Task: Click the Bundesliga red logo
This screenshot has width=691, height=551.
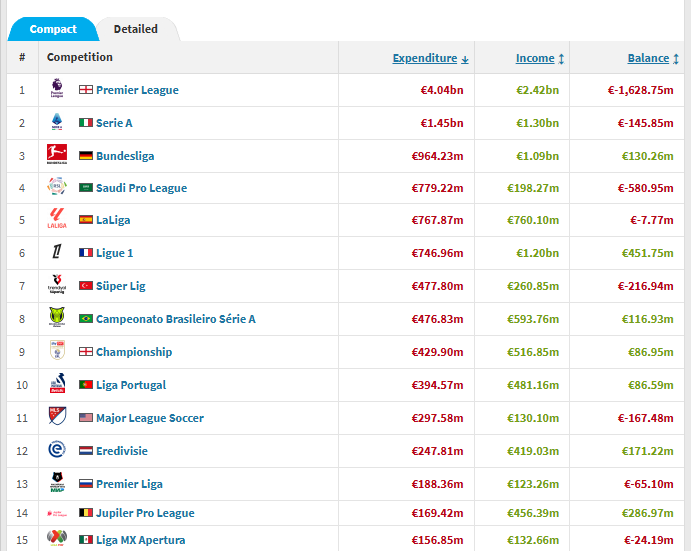Action: tap(57, 154)
